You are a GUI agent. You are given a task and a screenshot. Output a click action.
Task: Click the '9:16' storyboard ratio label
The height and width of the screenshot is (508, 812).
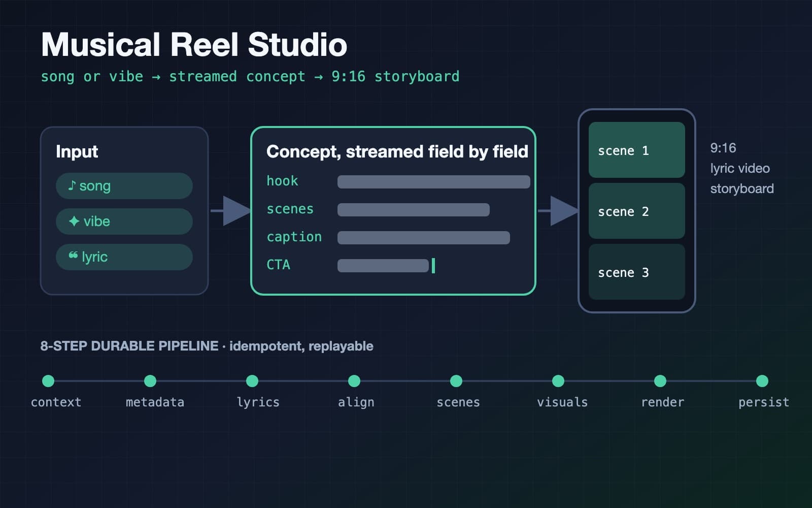(723, 148)
